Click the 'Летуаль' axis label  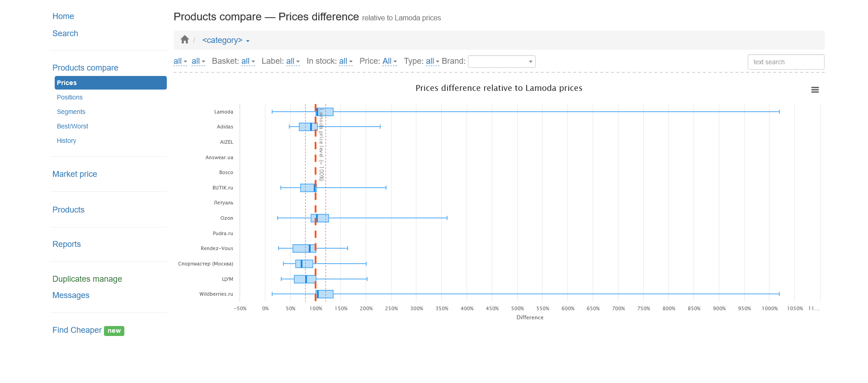[223, 203]
